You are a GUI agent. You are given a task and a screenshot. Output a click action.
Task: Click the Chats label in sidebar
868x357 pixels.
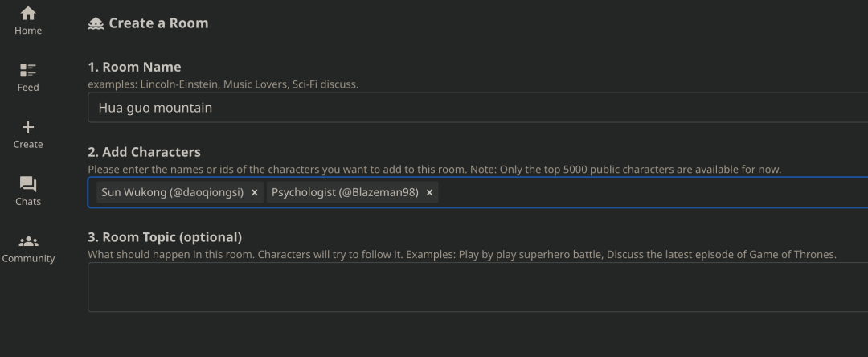[27, 202]
